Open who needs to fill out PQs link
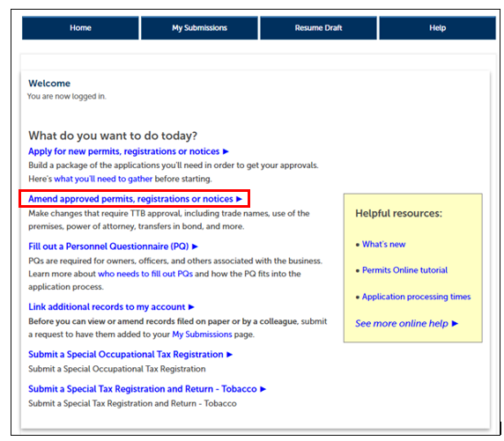Viewport: 504px width, 441px height. pos(145,274)
